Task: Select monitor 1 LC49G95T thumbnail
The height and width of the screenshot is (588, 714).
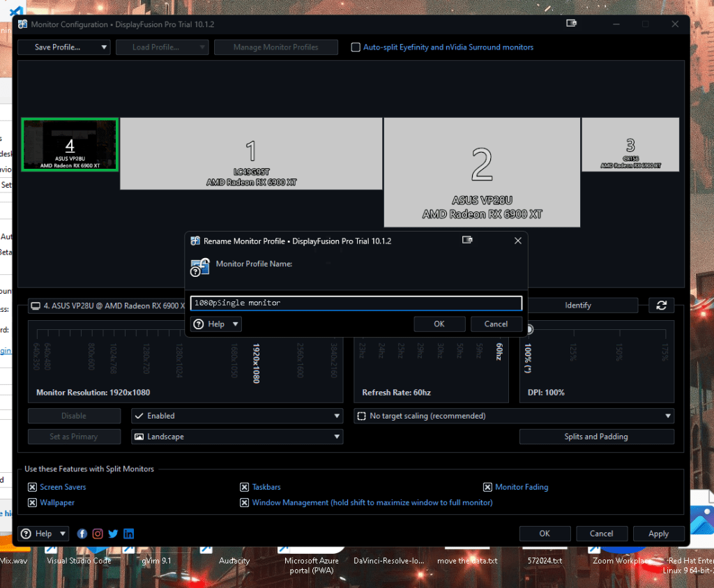Action: [251, 153]
